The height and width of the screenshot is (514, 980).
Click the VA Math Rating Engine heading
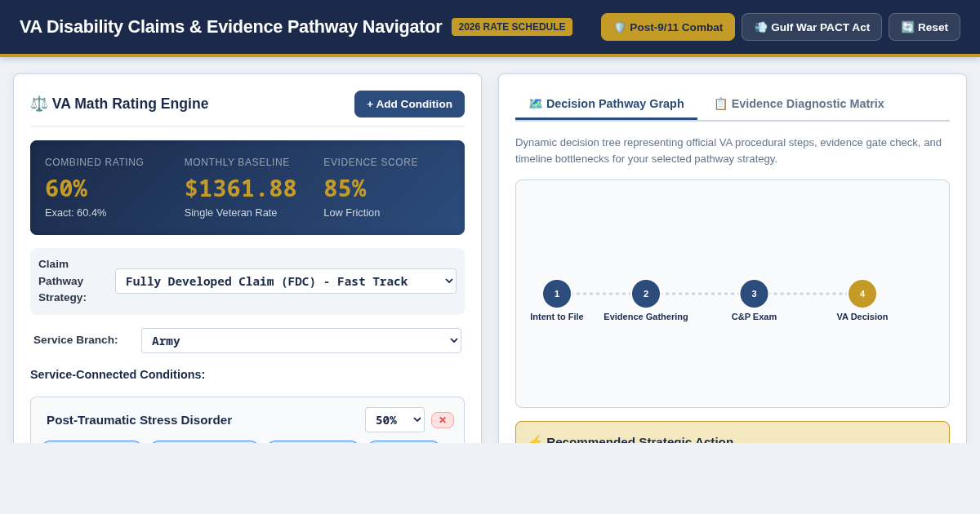(119, 104)
